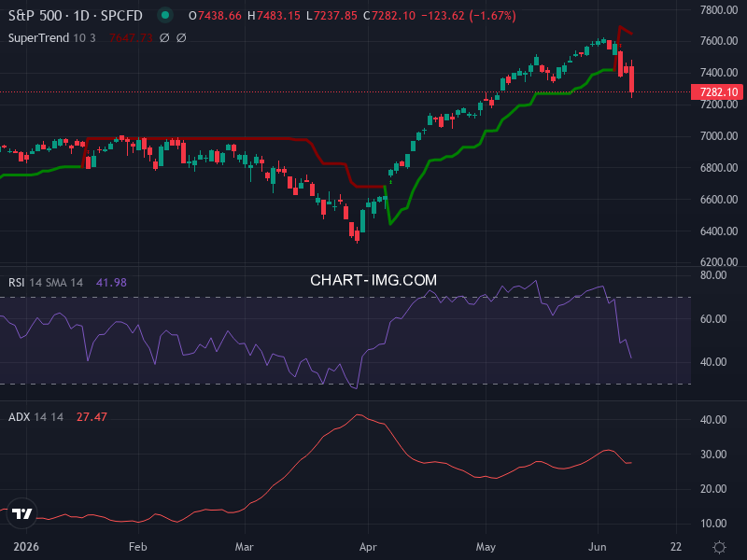Click the 2026 time axis label

tap(26, 547)
